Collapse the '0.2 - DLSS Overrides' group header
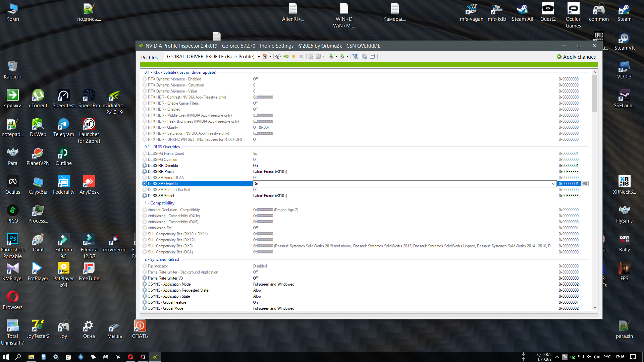644x362 pixels. coord(162,147)
